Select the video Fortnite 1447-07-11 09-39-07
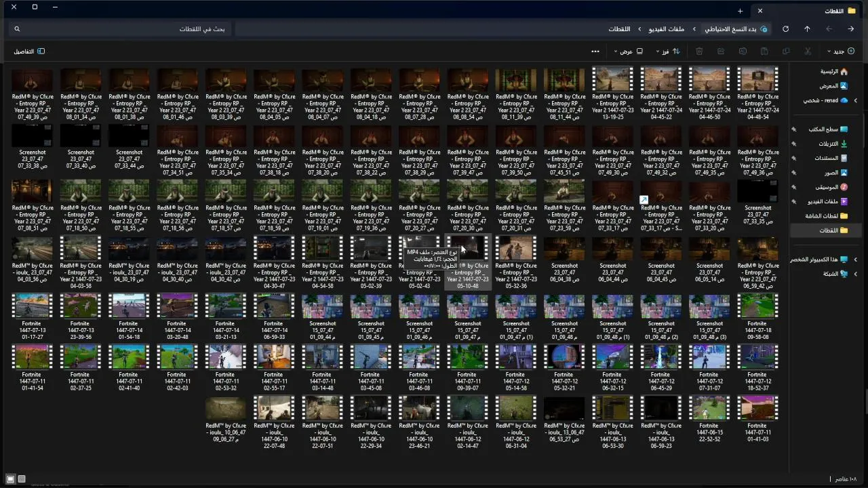The width and height of the screenshot is (868, 488). point(467,367)
